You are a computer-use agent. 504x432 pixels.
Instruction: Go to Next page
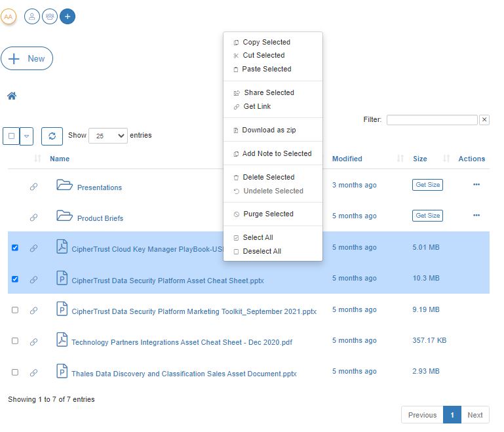[x=475, y=415]
